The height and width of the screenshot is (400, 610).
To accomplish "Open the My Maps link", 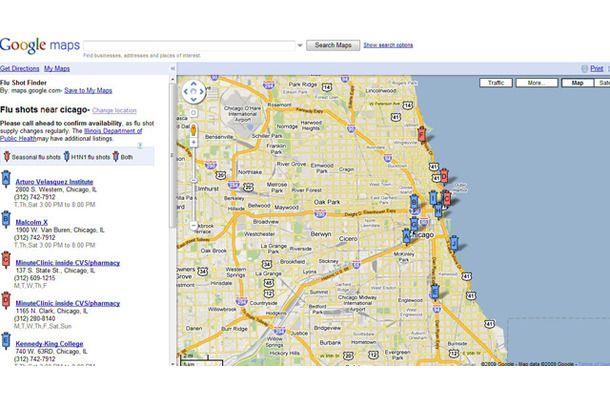I will [x=57, y=68].
